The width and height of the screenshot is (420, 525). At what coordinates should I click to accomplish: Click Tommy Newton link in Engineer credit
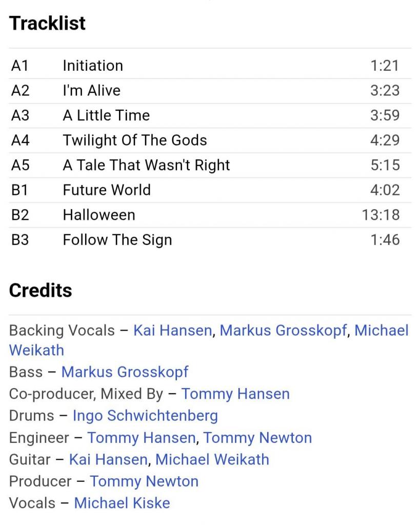(x=257, y=438)
